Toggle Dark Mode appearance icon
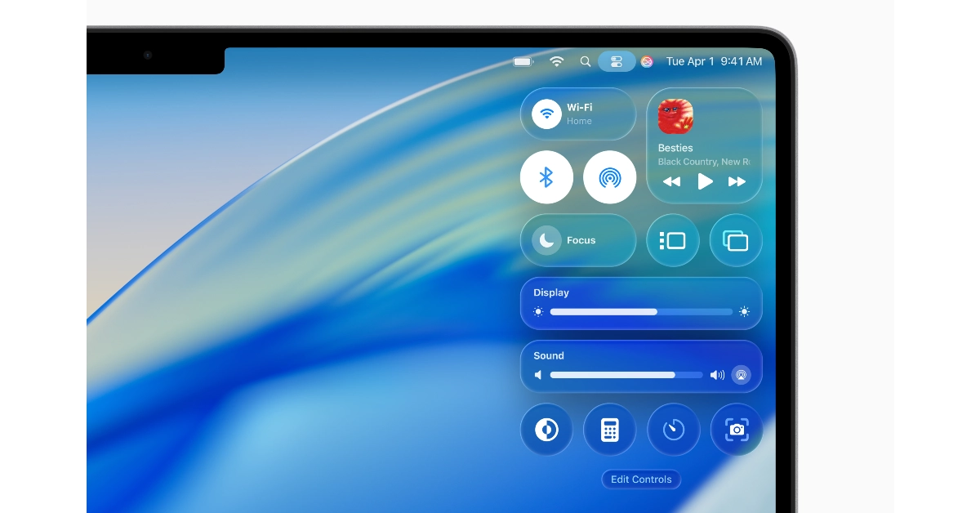 pos(546,430)
